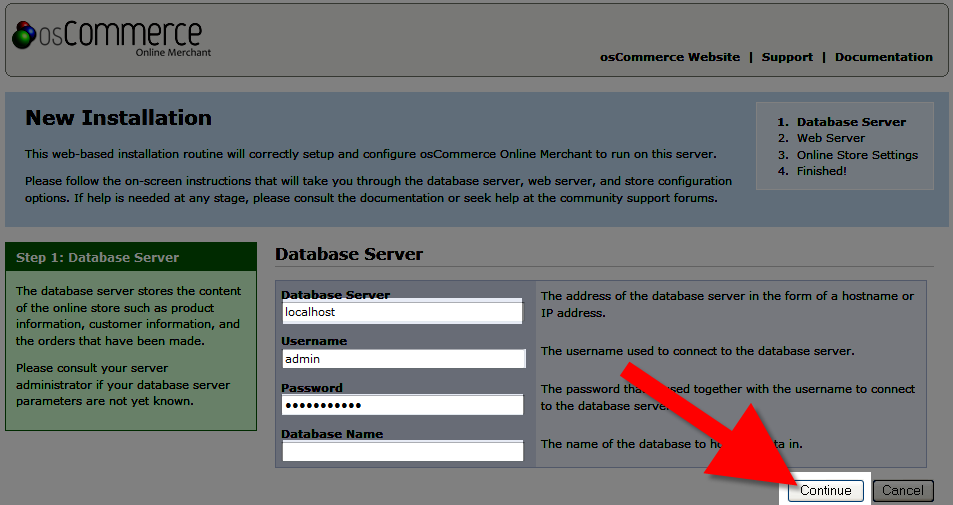Screen dimensions: 953x505
Task: Select Online Store Settings step in list
Action: 856,155
